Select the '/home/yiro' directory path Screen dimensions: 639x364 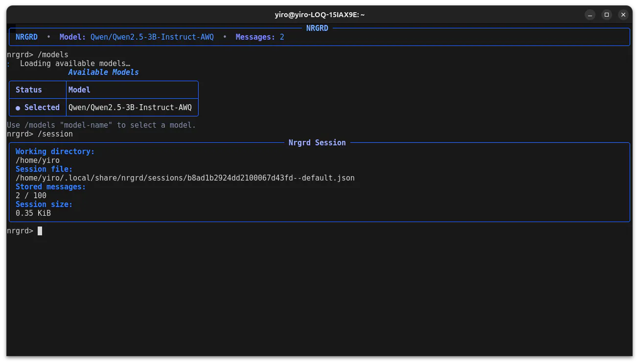[x=38, y=160]
